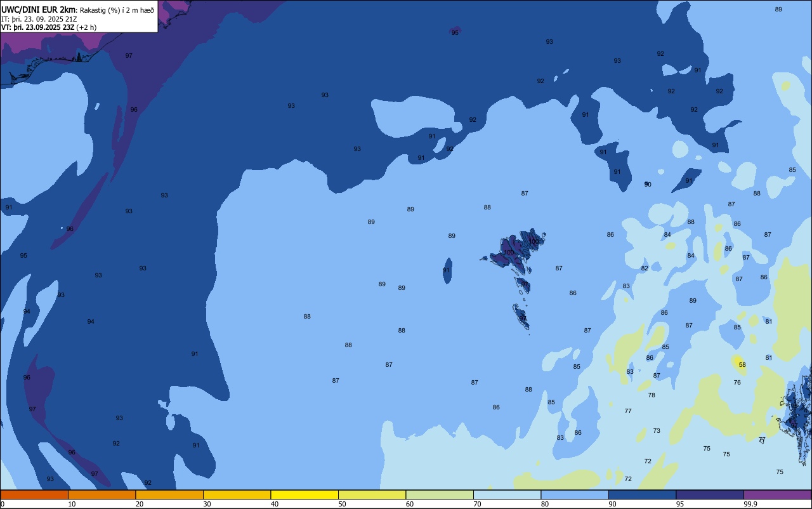Click the purple legend swatch above 99.9

(777, 494)
